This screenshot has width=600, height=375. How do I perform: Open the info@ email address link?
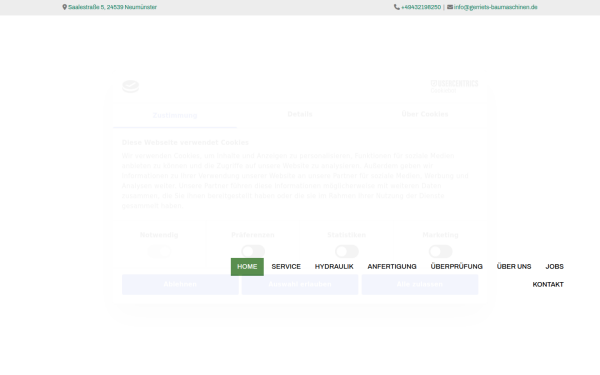coord(496,7)
